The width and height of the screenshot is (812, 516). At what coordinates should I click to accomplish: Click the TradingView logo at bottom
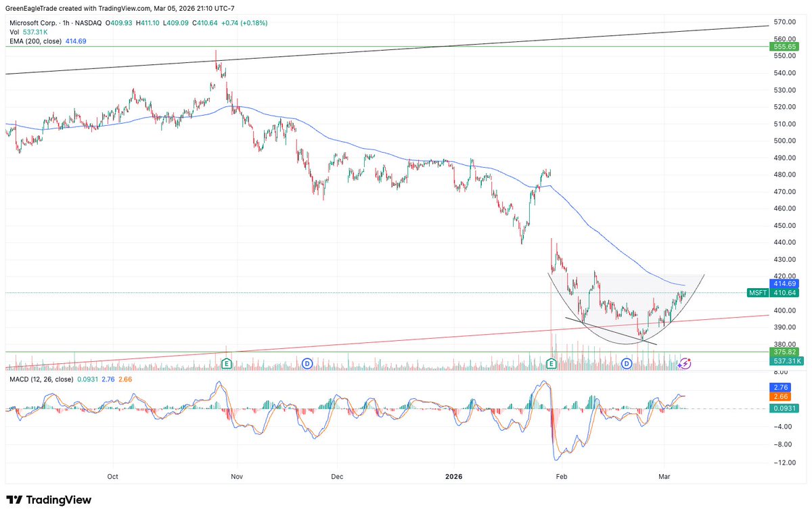[x=49, y=500]
